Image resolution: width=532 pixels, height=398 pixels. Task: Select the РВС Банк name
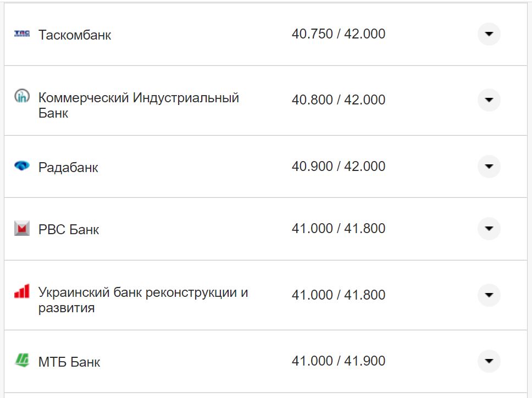coord(68,229)
